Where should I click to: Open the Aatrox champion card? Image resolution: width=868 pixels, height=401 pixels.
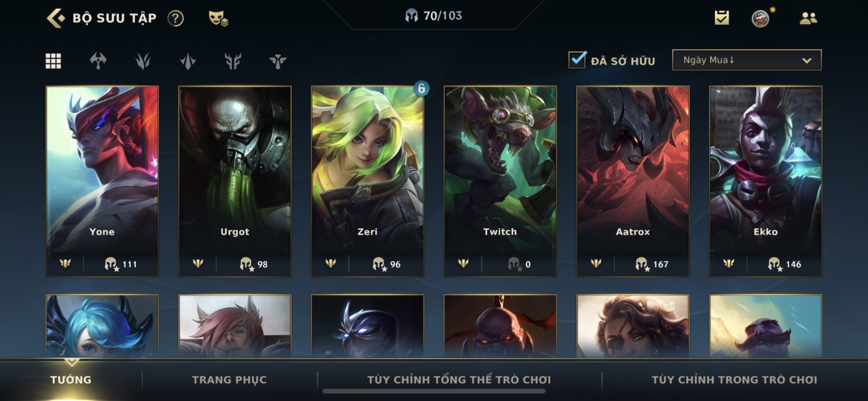(633, 182)
